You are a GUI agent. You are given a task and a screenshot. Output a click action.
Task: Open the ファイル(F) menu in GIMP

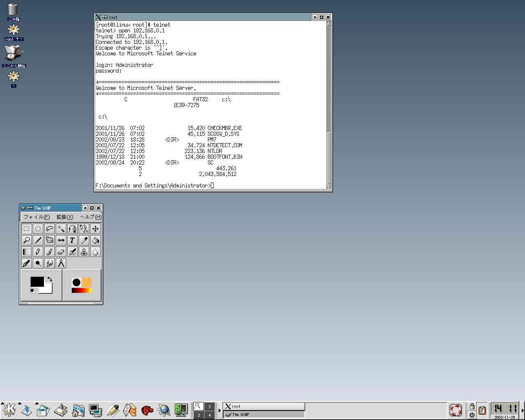tap(37, 217)
